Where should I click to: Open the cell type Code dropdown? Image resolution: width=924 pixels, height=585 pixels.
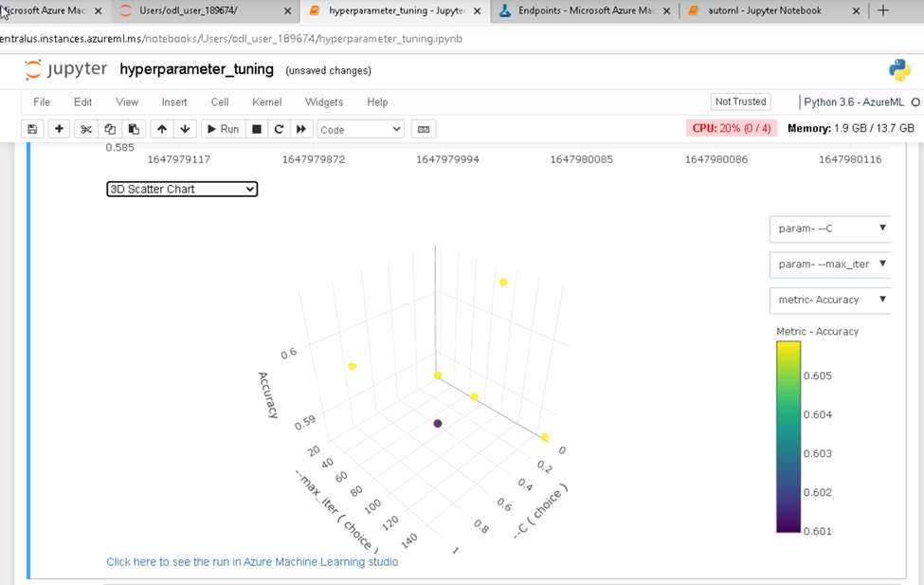[x=361, y=129]
